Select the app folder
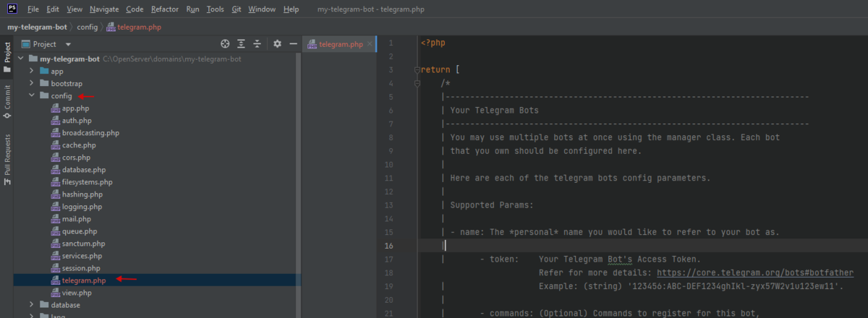Screen dimensions: 868x318 (57, 72)
